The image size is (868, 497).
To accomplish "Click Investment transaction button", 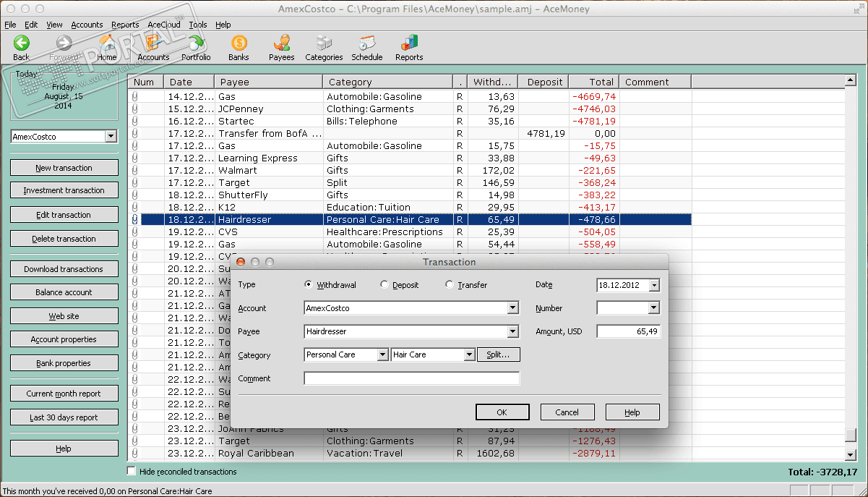I will coord(64,190).
